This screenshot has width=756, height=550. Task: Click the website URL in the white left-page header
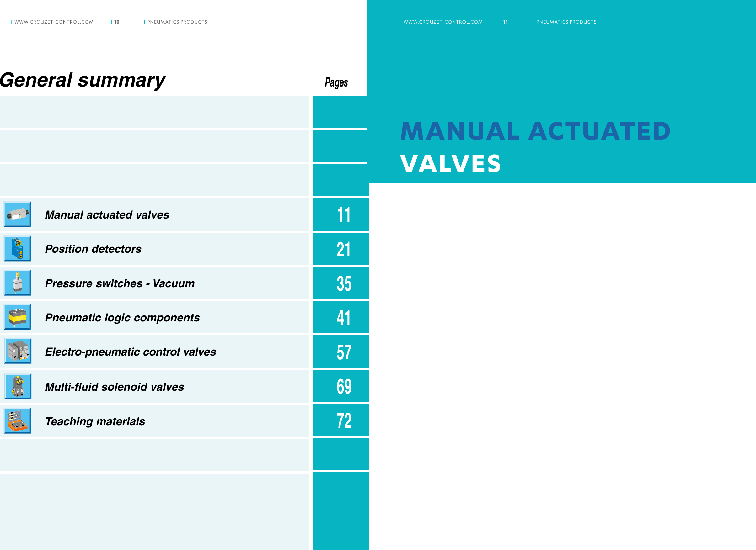click(54, 22)
